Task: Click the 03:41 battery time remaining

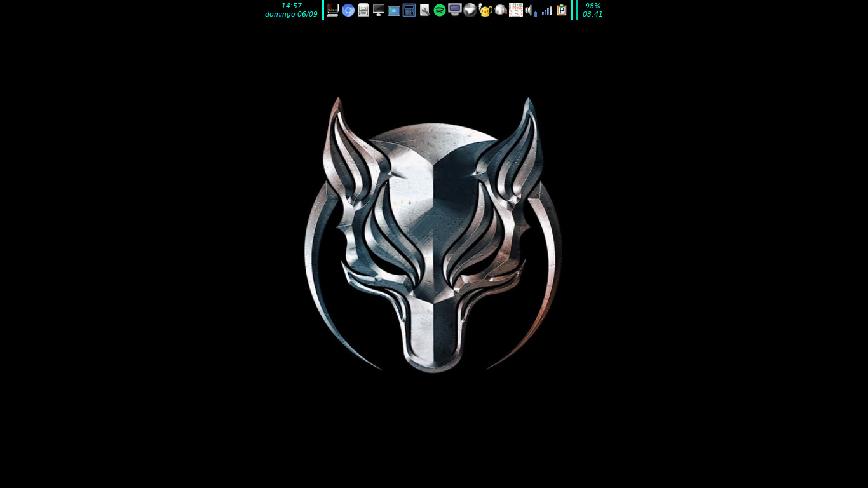Action: click(x=592, y=14)
